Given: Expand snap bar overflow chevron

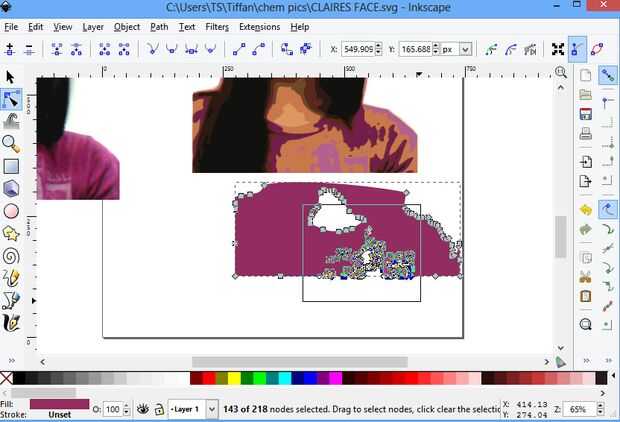Looking at the screenshot, I should click(609, 360).
